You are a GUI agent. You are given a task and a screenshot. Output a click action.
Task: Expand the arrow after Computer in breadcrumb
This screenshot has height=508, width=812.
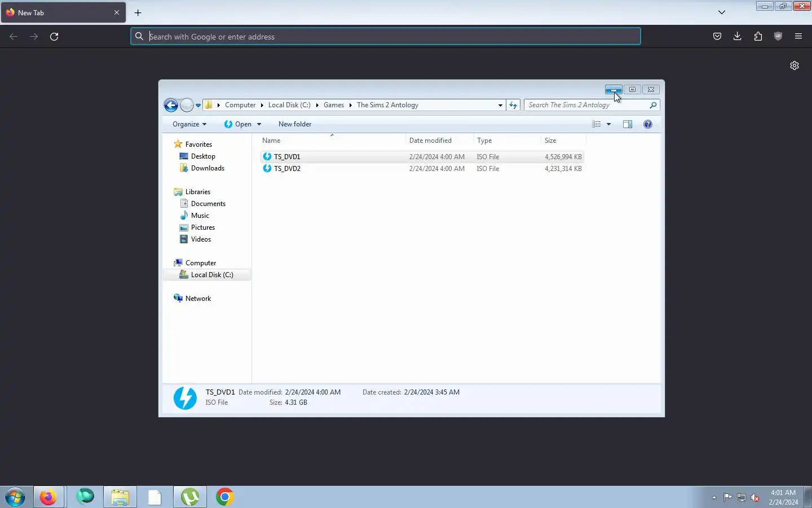click(x=262, y=105)
